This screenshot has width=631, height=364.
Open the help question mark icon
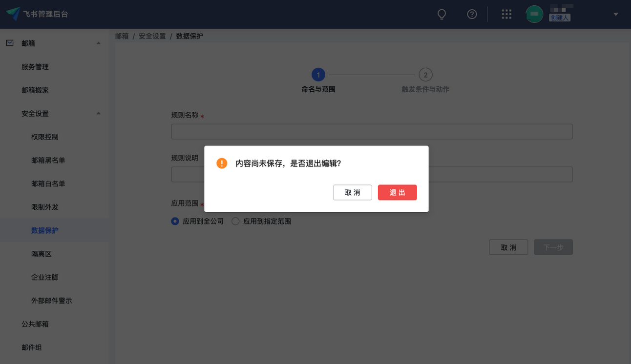pos(472,14)
